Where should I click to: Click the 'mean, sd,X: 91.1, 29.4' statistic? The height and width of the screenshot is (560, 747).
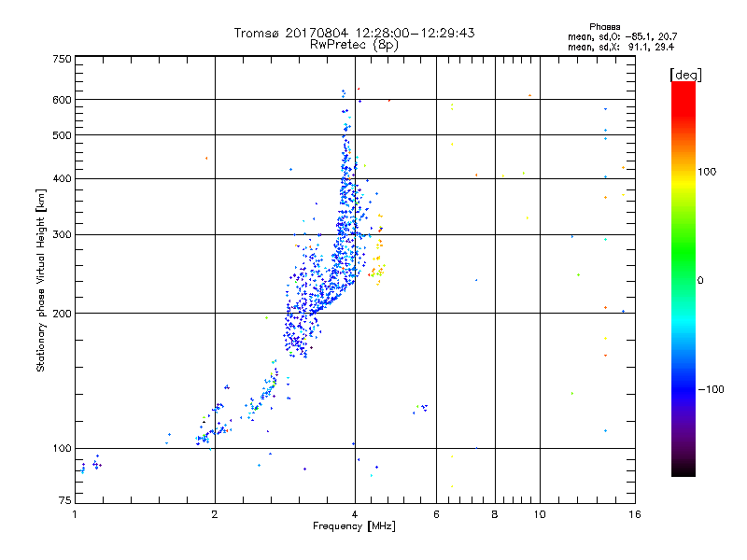point(621,47)
